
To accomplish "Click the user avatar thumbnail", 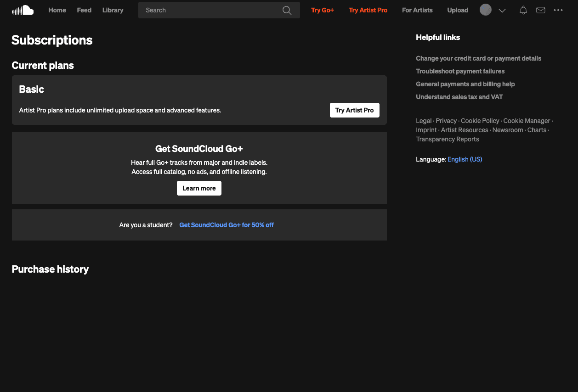I will tap(486, 10).
